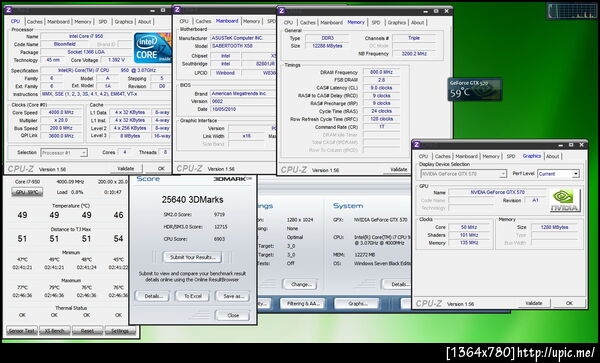600x363 pixels.
Task: Click the Filtering & AA button
Action: (x=302, y=304)
